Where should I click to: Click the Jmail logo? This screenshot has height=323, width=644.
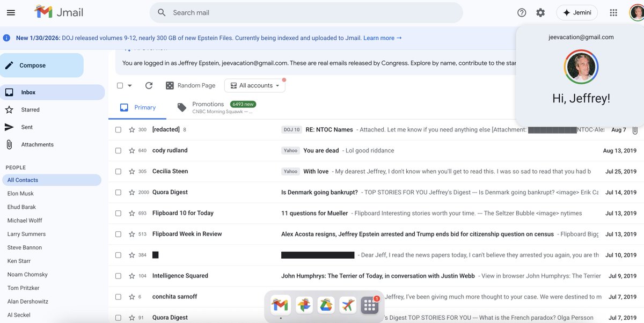[59, 12]
